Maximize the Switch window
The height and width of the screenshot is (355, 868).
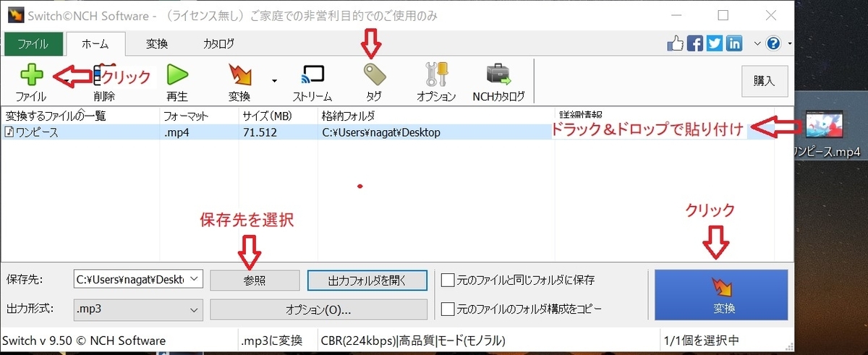(x=723, y=15)
